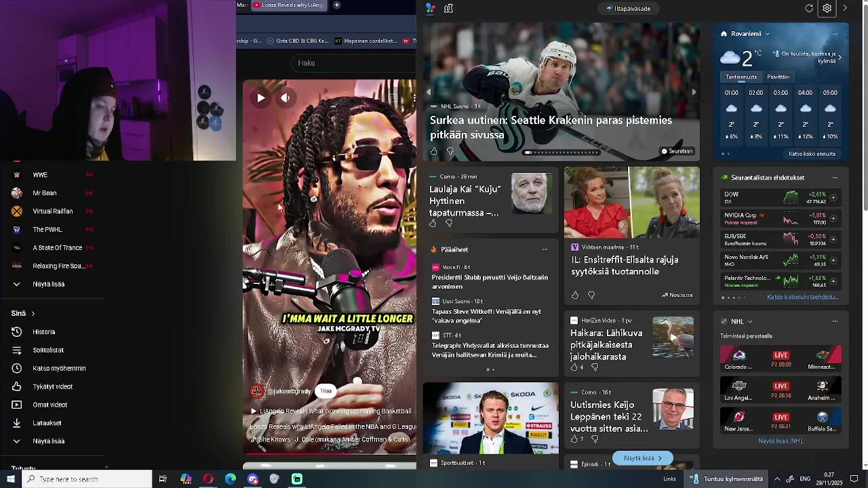Go to next headline in news carousel
The height and width of the screenshot is (488, 868).
694,92
